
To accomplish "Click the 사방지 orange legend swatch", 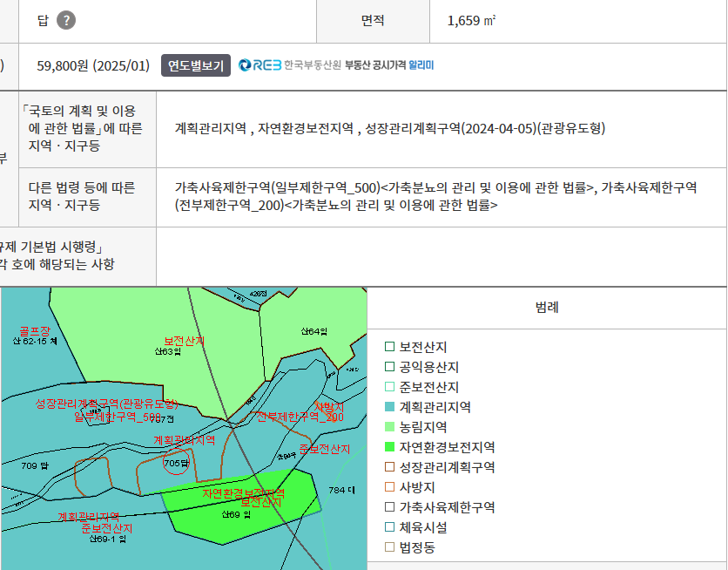I will click(389, 487).
